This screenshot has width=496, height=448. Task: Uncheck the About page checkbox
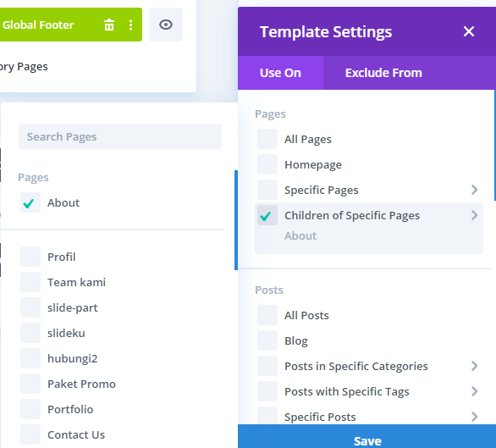click(30, 202)
